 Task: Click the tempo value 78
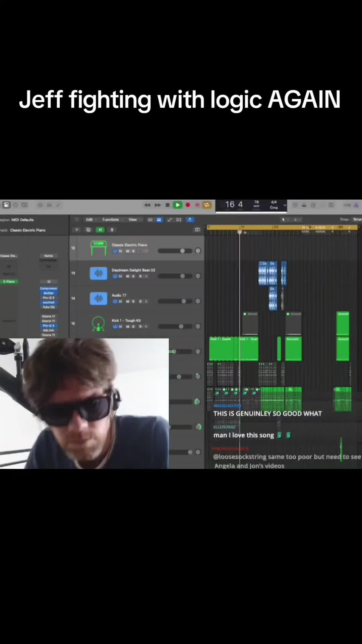pos(256,202)
